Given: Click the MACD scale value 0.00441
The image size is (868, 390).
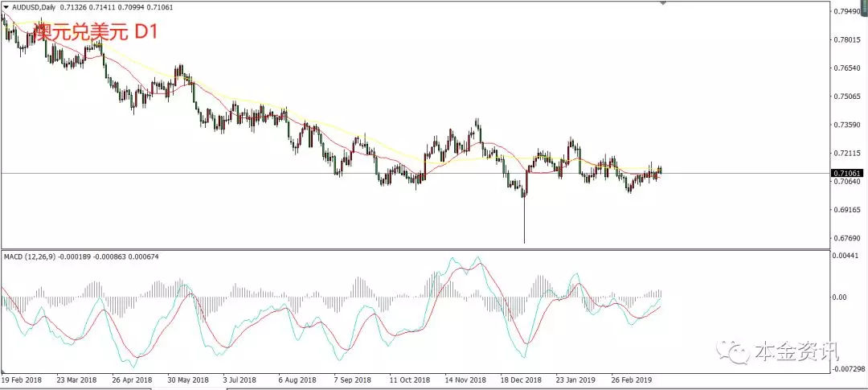Looking at the screenshot, I should coord(848,256).
